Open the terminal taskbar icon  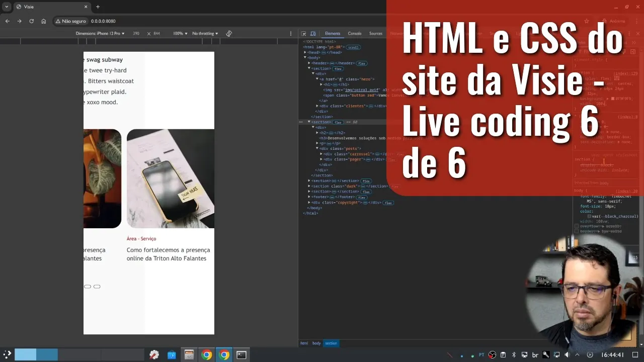coord(242,355)
